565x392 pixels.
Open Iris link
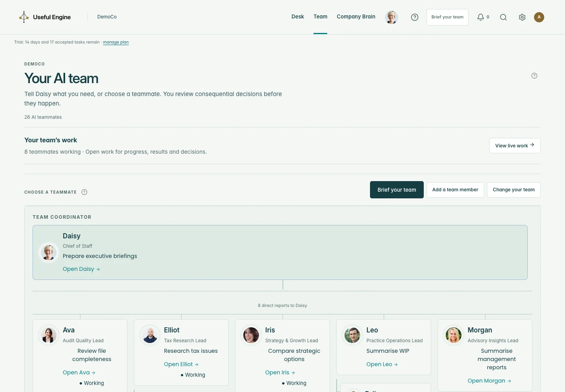(x=280, y=372)
